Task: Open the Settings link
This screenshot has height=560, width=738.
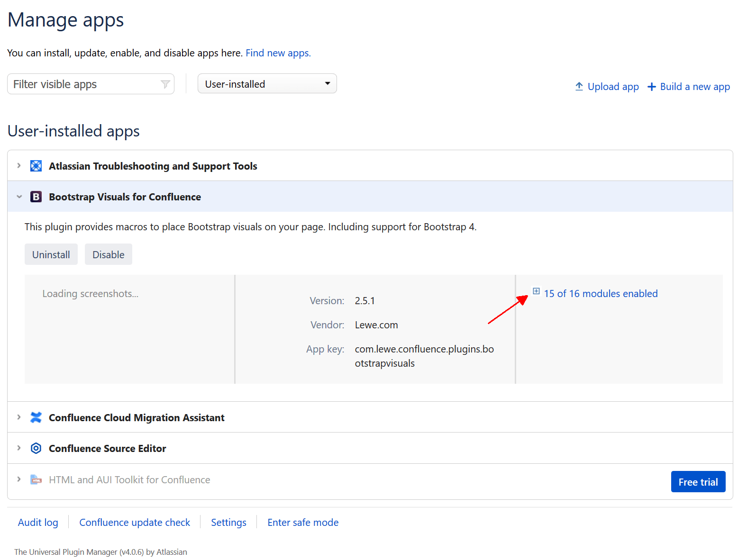Action: click(x=228, y=523)
